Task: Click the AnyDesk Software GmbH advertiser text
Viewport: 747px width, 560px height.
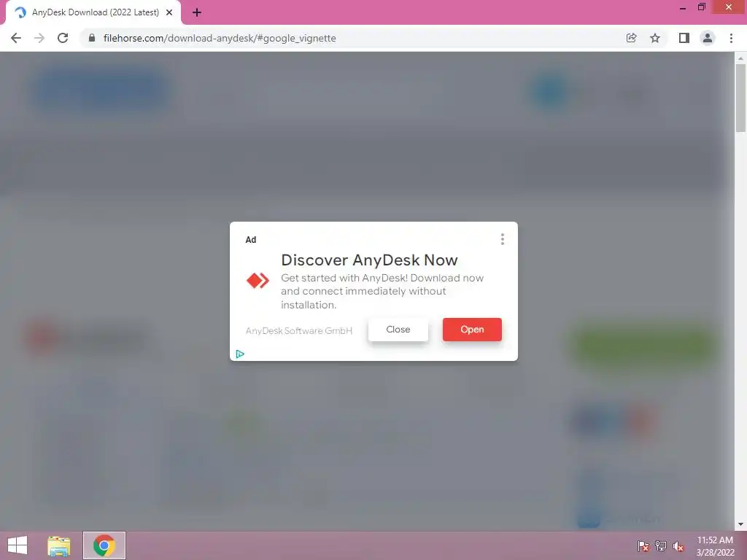Action: [298, 330]
